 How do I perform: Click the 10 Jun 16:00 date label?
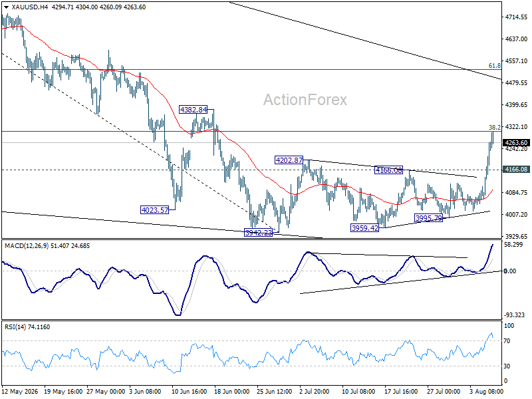pyautogui.click(x=189, y=391)
